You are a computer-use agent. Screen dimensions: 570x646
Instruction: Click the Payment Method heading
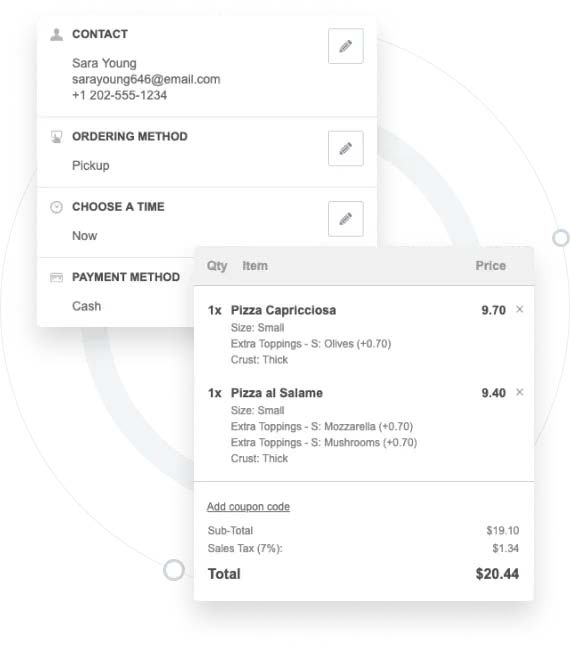(126, 277)
